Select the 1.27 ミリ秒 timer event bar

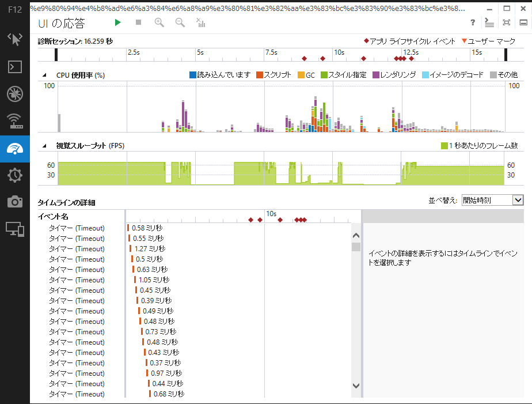tap(130, 249)
